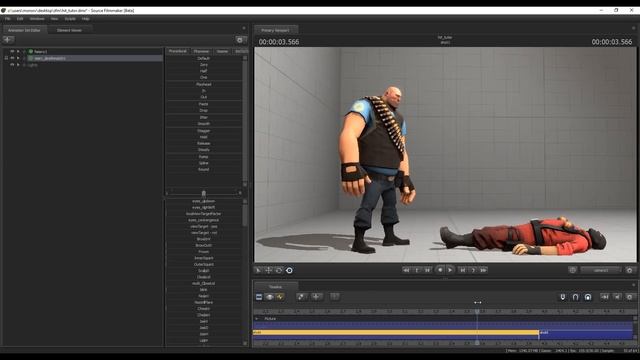Toggle timeline magnet snap icon
640x360 pixels.
tap(562, 297)
